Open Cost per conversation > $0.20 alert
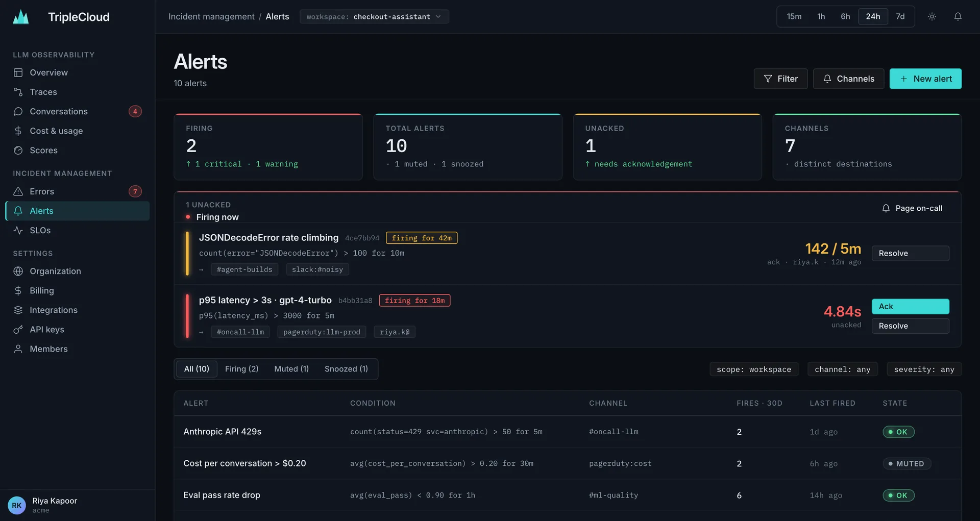The image size is (980, 521). coord(568,463)
